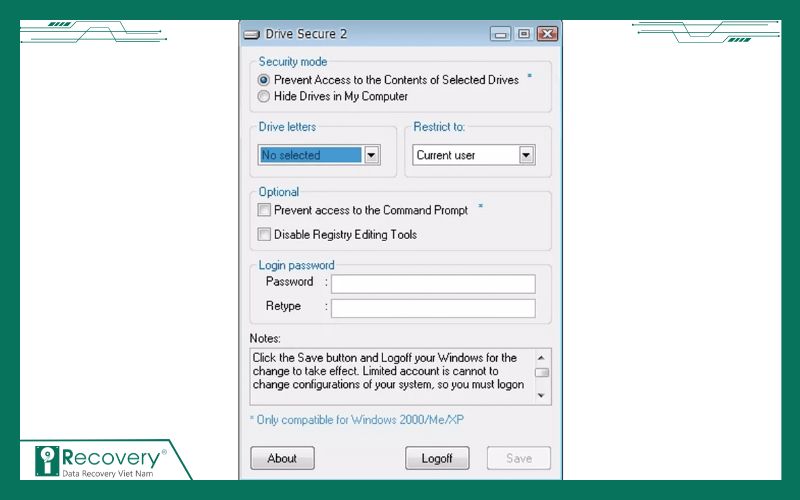
Task: Click the iRecovery logo
Action: tap(101, 460)
